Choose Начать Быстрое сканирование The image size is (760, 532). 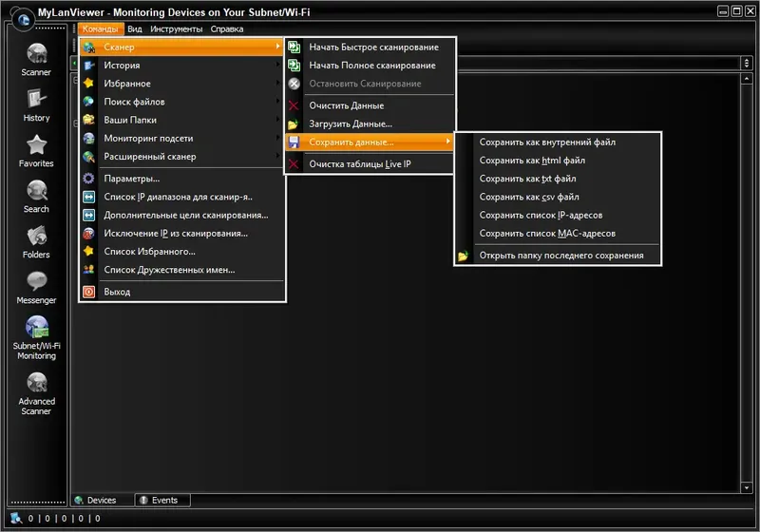[370, 47]
